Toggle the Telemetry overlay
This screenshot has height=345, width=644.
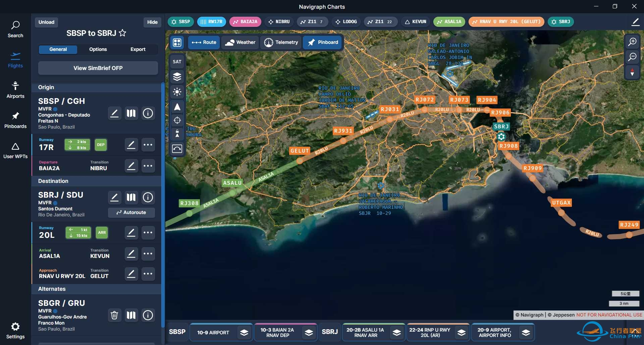pos(281,43)
